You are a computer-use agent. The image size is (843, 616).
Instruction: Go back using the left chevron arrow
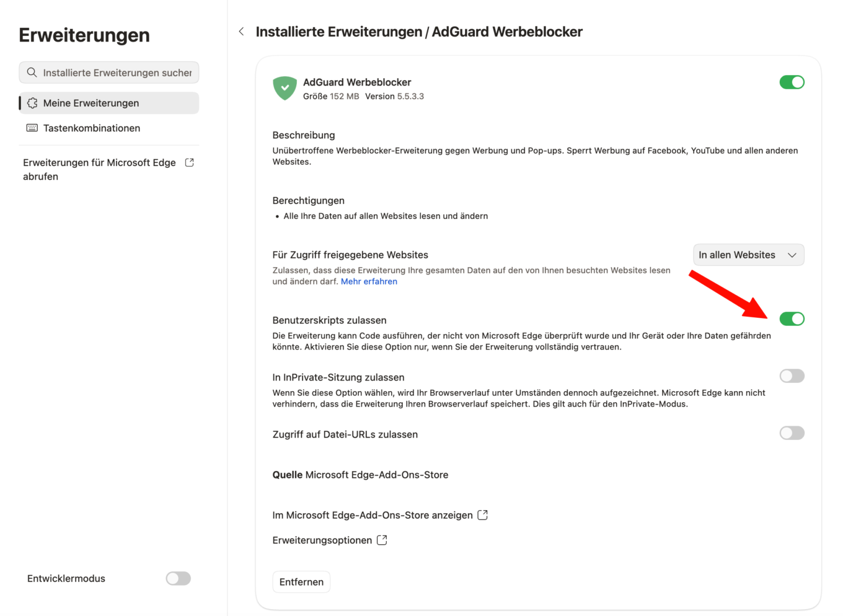point(241,32)
